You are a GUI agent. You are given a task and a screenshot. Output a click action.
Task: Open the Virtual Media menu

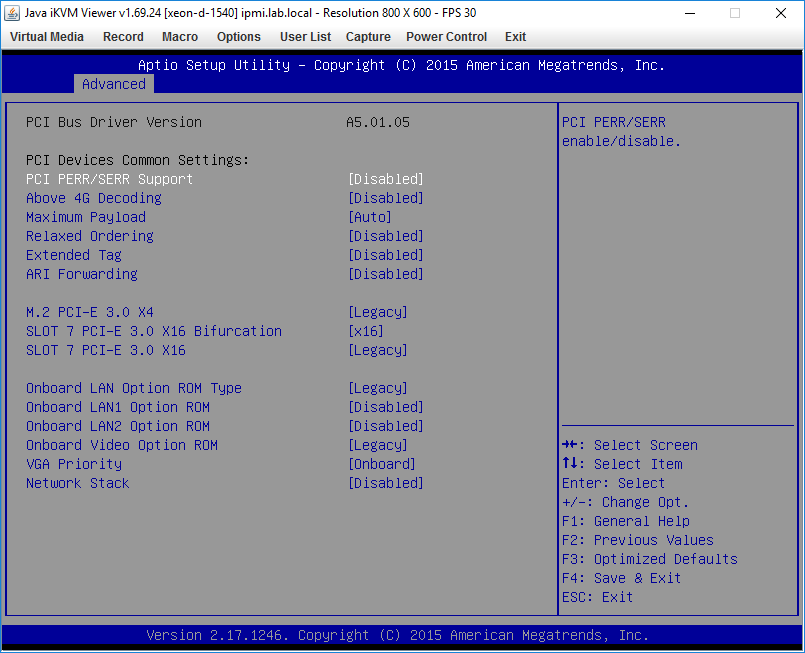pos(47,37)
